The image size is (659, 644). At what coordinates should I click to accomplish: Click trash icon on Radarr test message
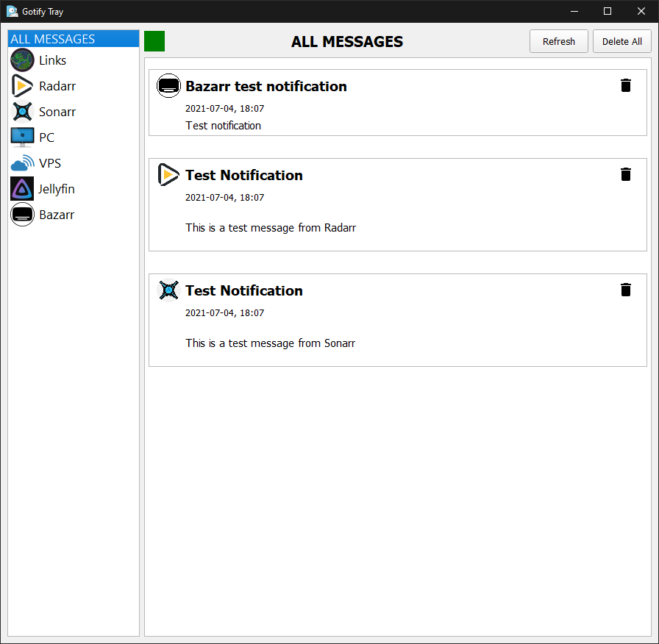tap(626, 174)
